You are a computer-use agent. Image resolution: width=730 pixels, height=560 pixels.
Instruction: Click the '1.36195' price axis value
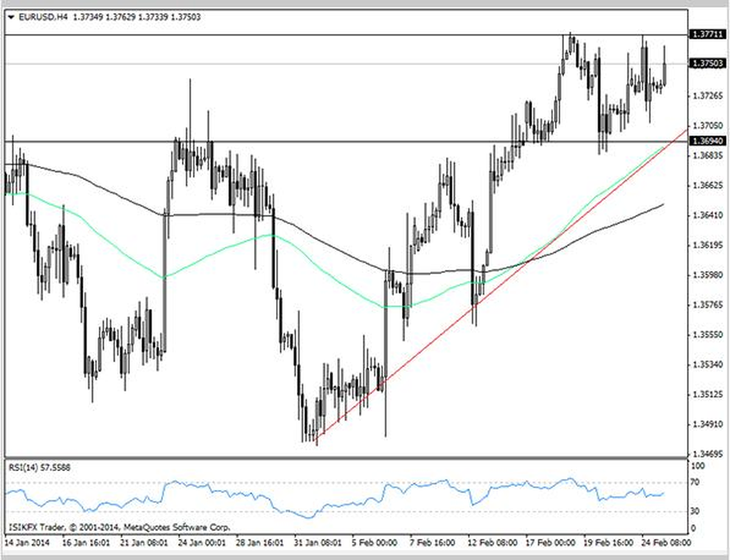click(708, 245)
